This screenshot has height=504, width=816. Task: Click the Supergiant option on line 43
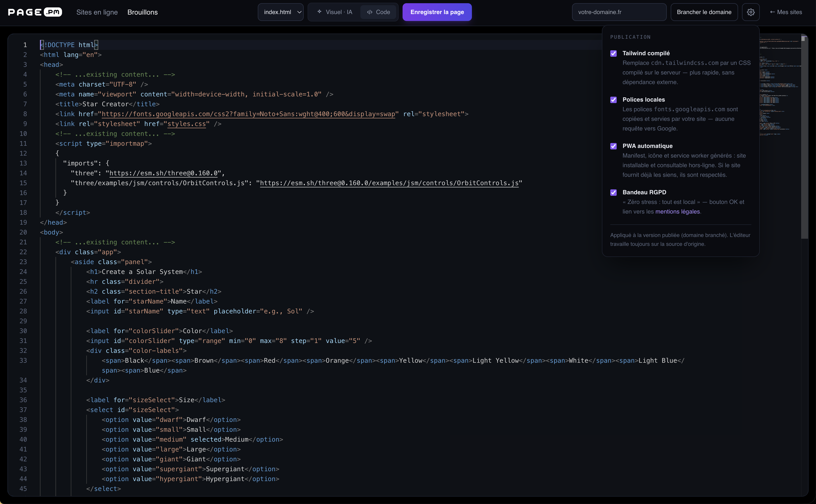coord(190,469)
